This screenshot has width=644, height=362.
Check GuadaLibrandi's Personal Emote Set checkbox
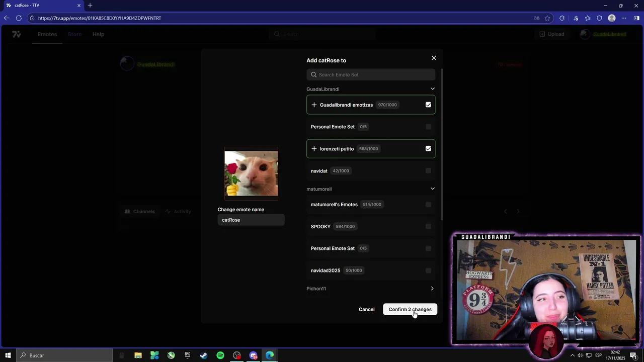click(x=428, y=127)
